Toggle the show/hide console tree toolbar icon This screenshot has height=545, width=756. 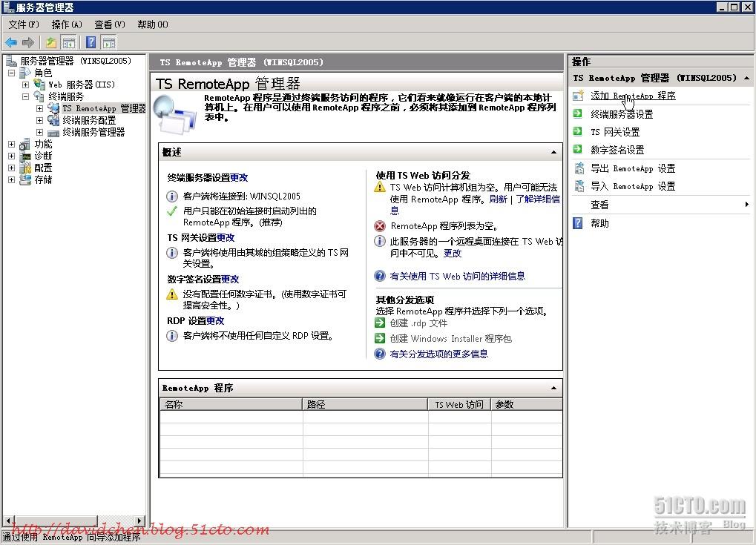click(x=69, y=43)
